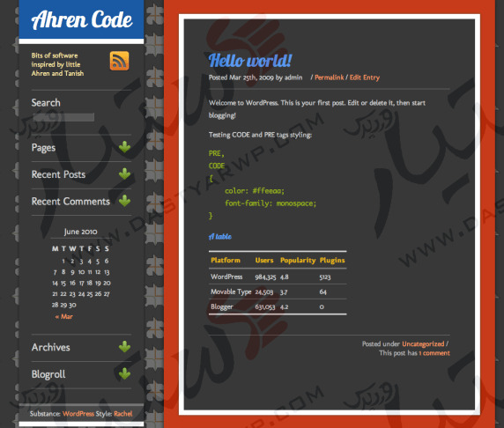The width and height of the screenshot is (504, 428).
Task: Click the Search sidebar heading
Action: [x=46, y=103]
